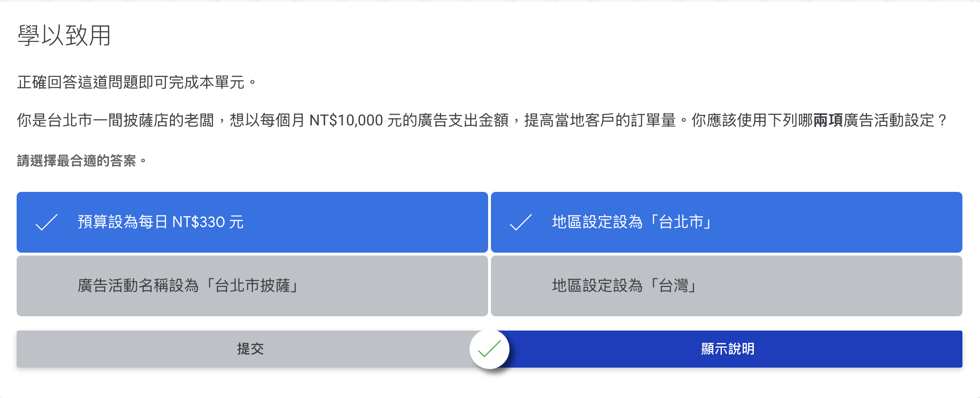Click the bold 兩項 word in the question

(x=828, y=121)
